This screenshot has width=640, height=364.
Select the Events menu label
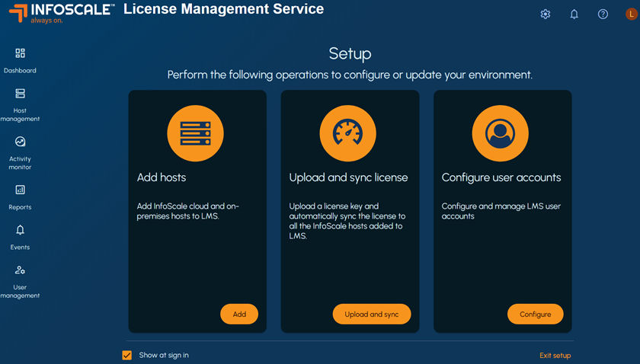tap(20, 247)
